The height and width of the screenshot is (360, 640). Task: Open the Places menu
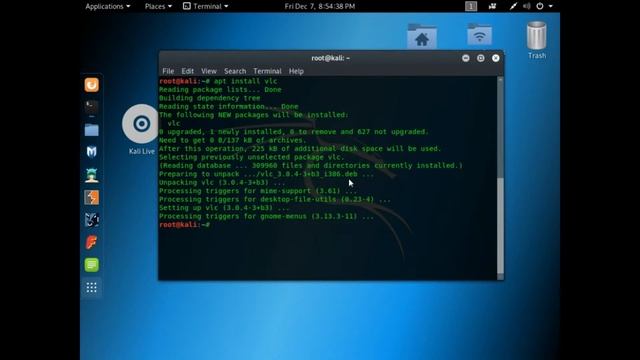coord(158,6)
